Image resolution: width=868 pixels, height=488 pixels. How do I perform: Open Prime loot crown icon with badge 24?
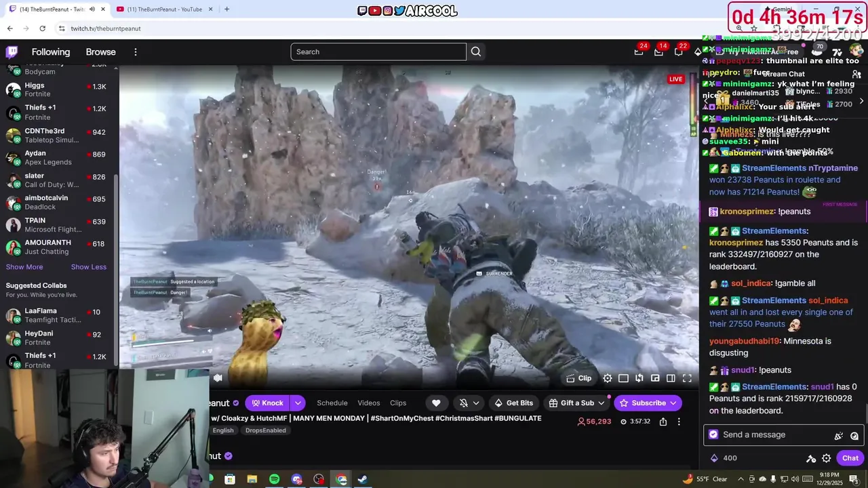coord(639,52)
